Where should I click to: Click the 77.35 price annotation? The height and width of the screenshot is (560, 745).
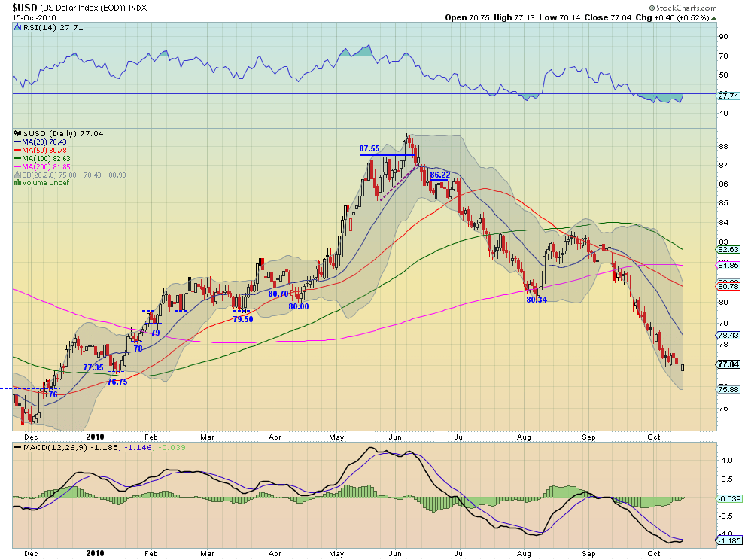coord(93,367)
